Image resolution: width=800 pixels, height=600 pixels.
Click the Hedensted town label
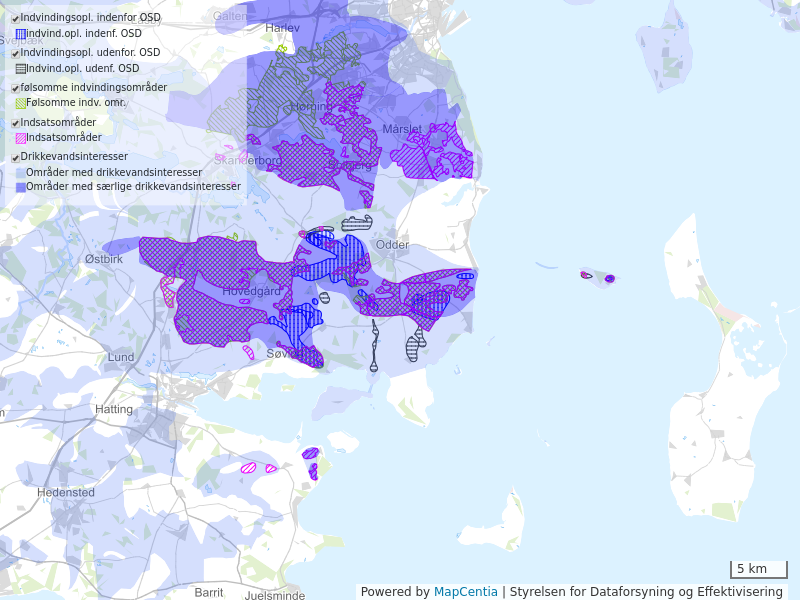tap(66, 493)
